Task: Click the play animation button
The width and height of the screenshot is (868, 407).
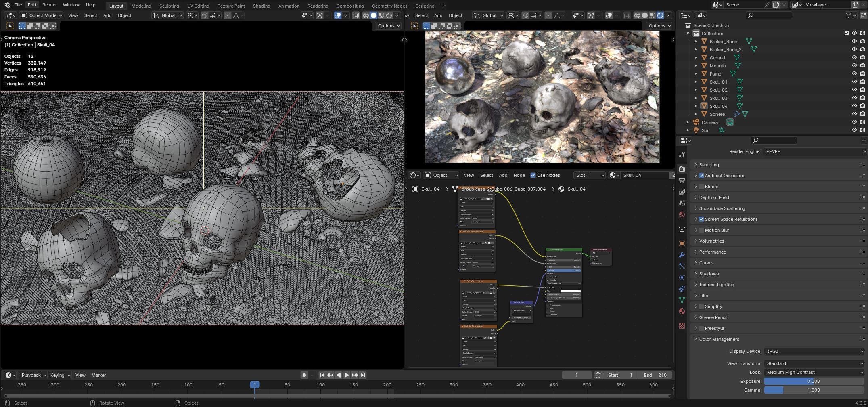Action: coord(346,375)
